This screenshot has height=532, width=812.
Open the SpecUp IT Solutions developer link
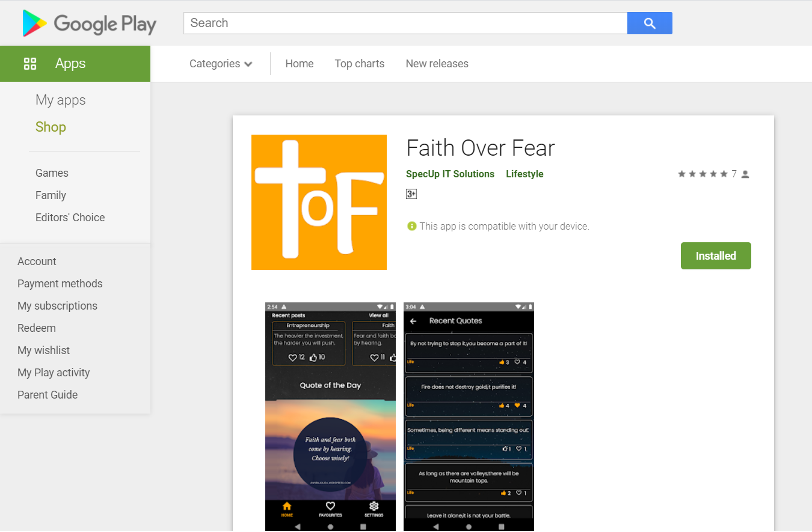pyautogui.click(x=450, y=174)
